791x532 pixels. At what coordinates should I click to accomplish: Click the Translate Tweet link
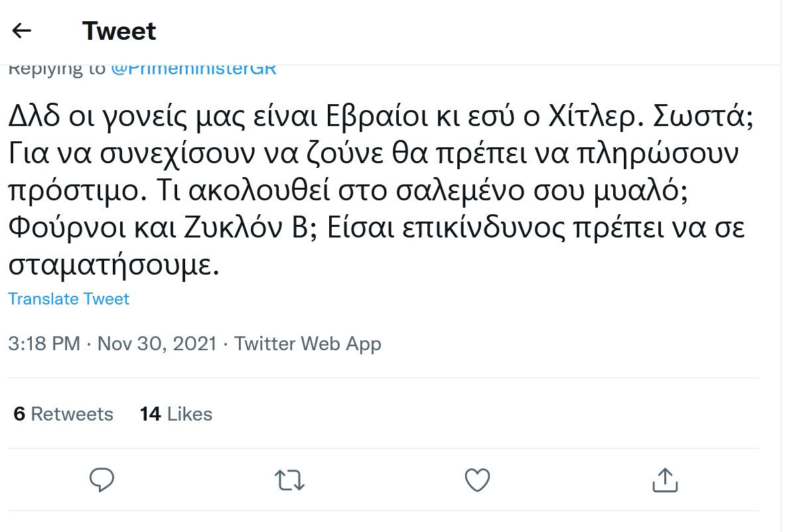(x=69, y=299)
